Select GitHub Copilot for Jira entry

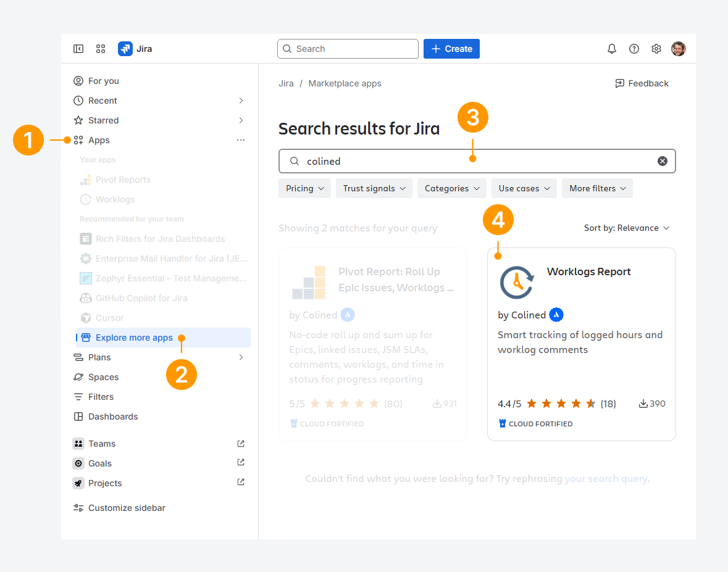click(164, 298)
